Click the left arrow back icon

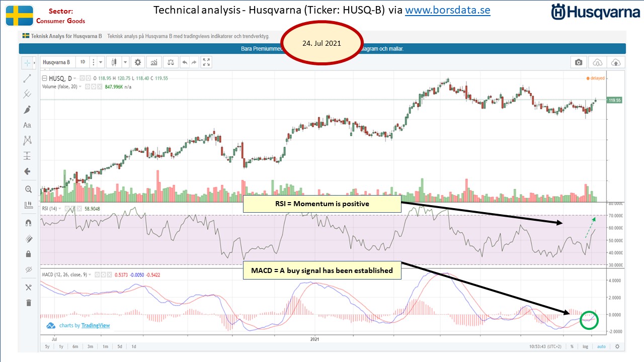click(27, 171)
